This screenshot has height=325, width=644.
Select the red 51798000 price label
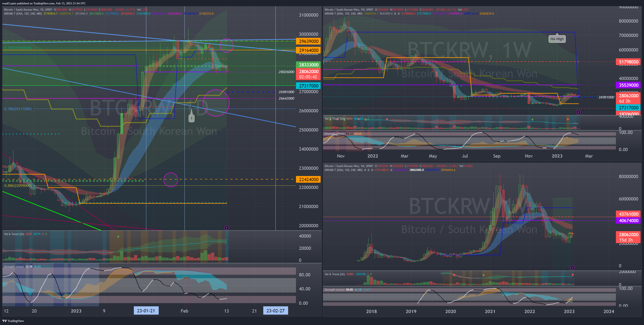tap(628, 62)
